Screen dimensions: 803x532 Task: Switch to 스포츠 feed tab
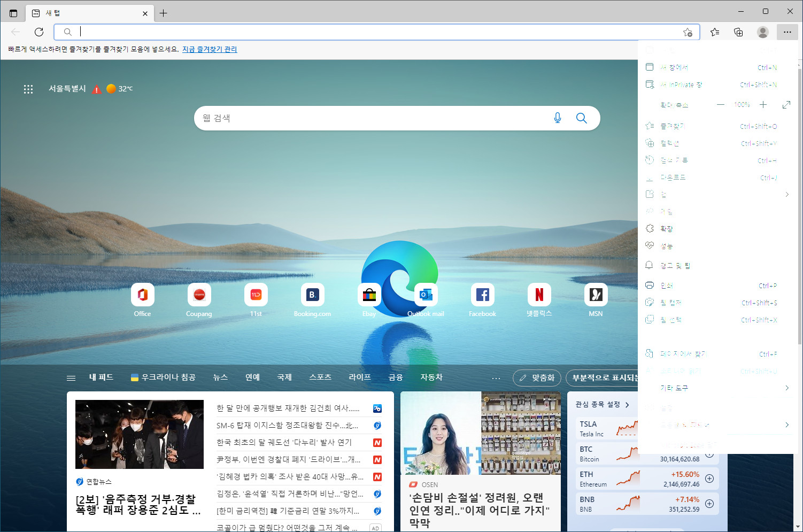click(320, 377)
